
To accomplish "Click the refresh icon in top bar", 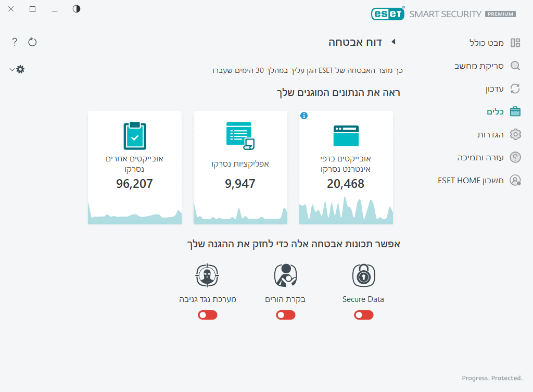I will (32, 42).
